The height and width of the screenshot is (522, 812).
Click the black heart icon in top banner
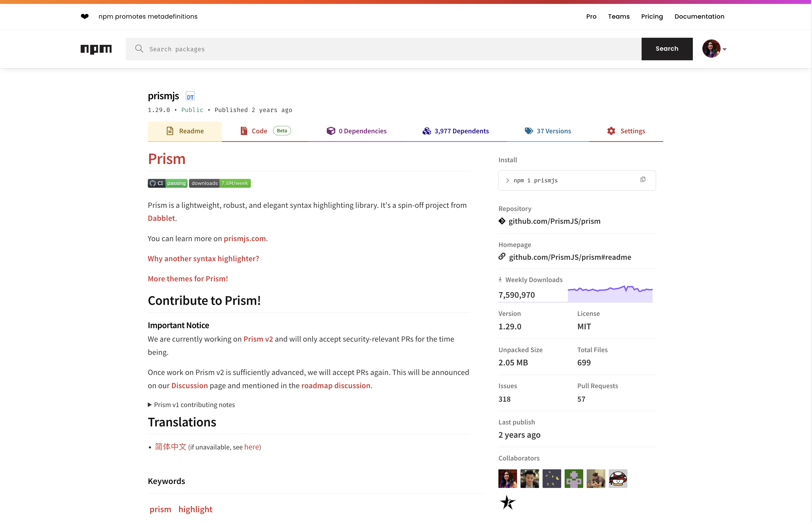coord(85,16)
